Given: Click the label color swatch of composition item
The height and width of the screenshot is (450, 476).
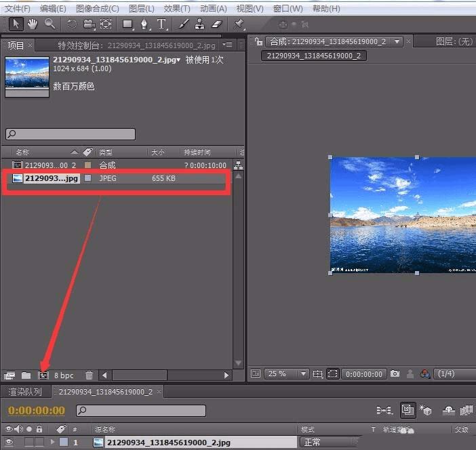Looking at the screenshot, I should point(87,165).
